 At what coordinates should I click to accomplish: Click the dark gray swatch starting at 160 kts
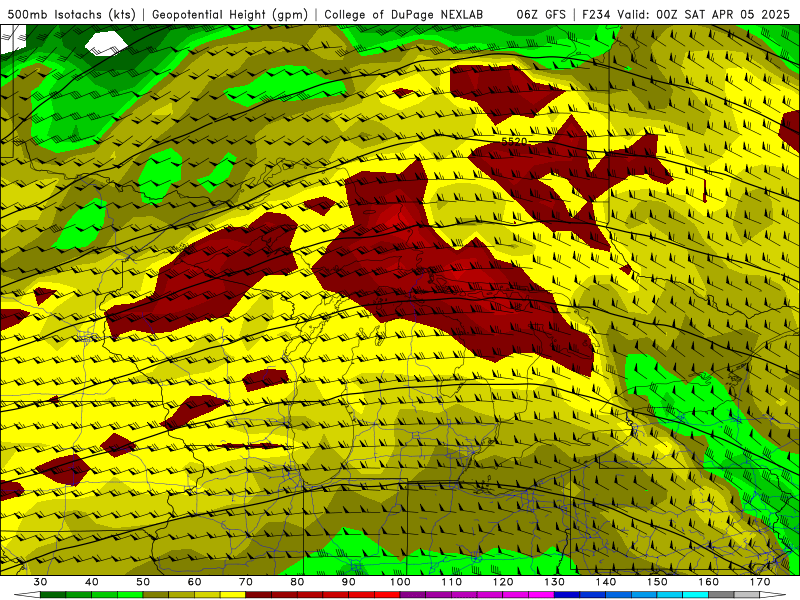click(721, 595)
